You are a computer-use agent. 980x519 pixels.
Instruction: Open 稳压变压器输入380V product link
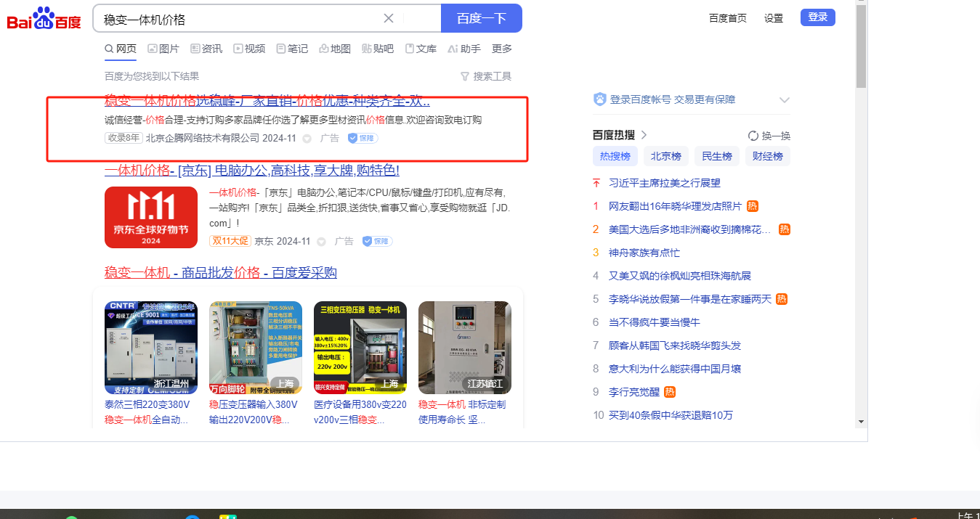tap(254, 412)
